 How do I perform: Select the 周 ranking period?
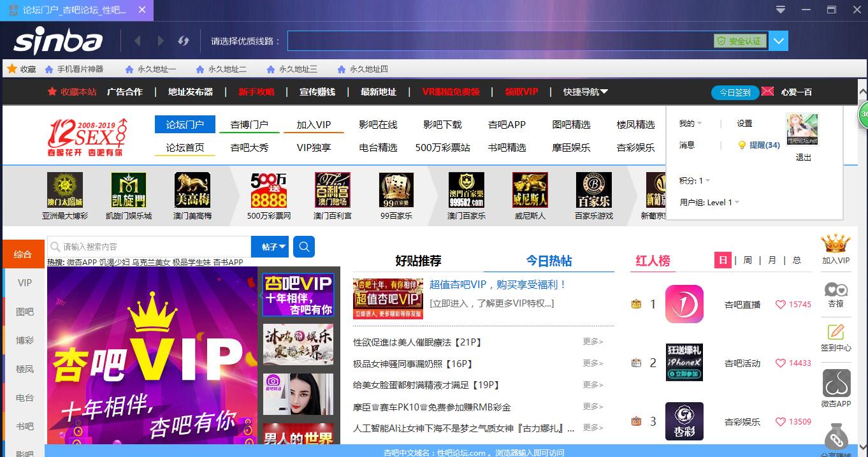tap(748, 260)
